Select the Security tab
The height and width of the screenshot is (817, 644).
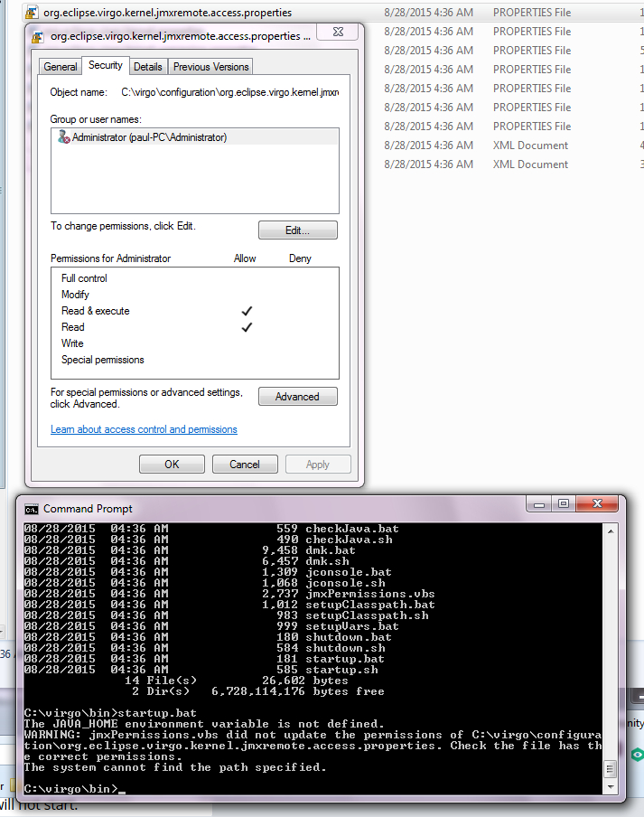105,65
